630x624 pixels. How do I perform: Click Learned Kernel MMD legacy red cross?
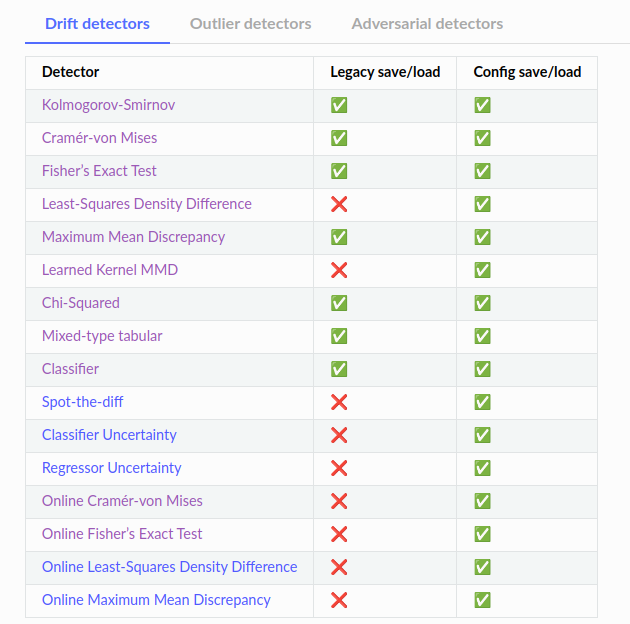tap(339, 270)
